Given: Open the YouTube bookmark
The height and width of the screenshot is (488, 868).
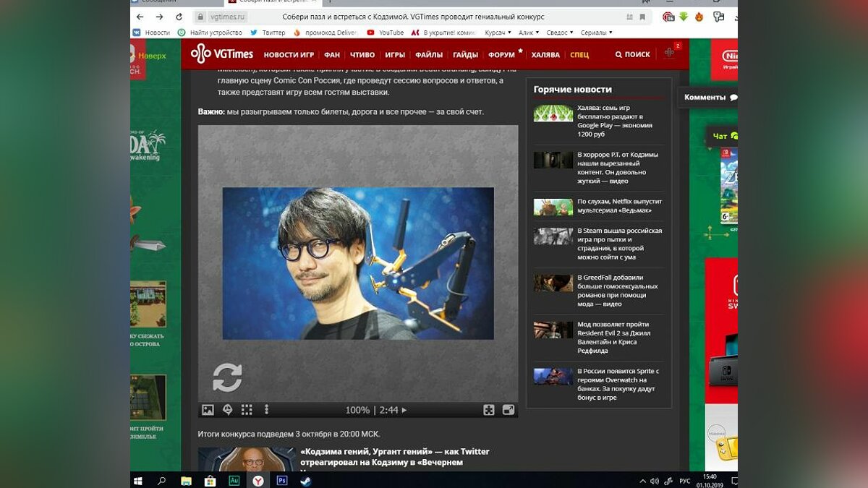Looking at the screenshot, I should pyautogui.click(x=386, y=33).
